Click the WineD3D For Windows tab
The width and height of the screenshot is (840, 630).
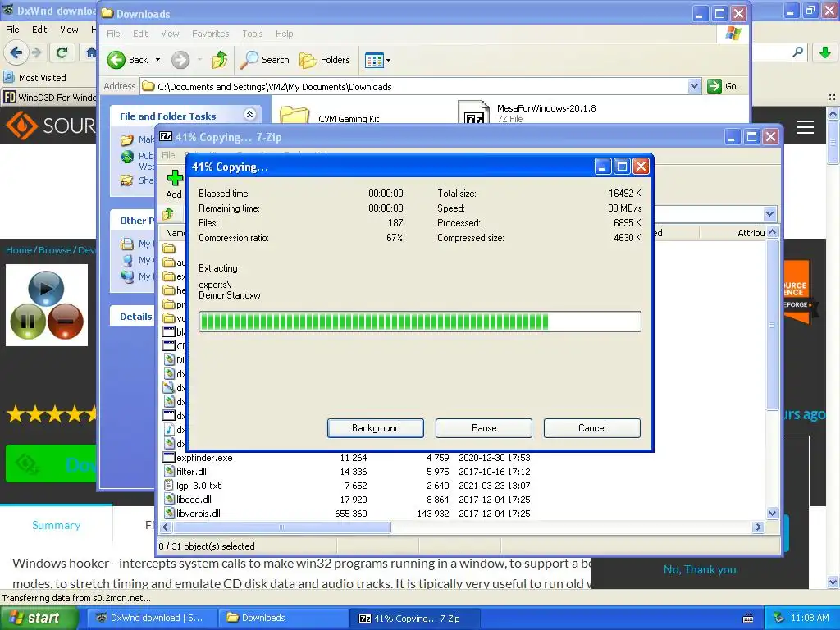(49, 98)
